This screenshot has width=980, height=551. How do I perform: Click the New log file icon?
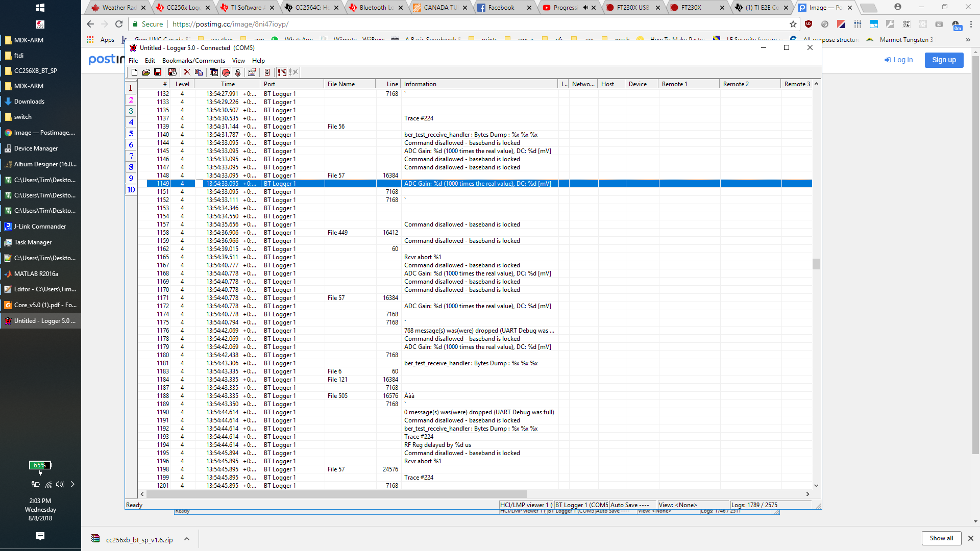tap(134, 72)
